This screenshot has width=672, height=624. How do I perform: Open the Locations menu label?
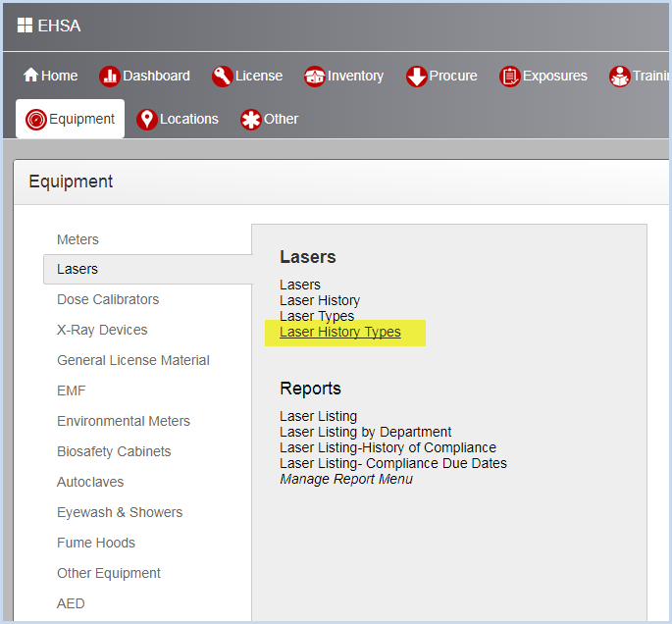pyautogui.click(x=189, y=119)
